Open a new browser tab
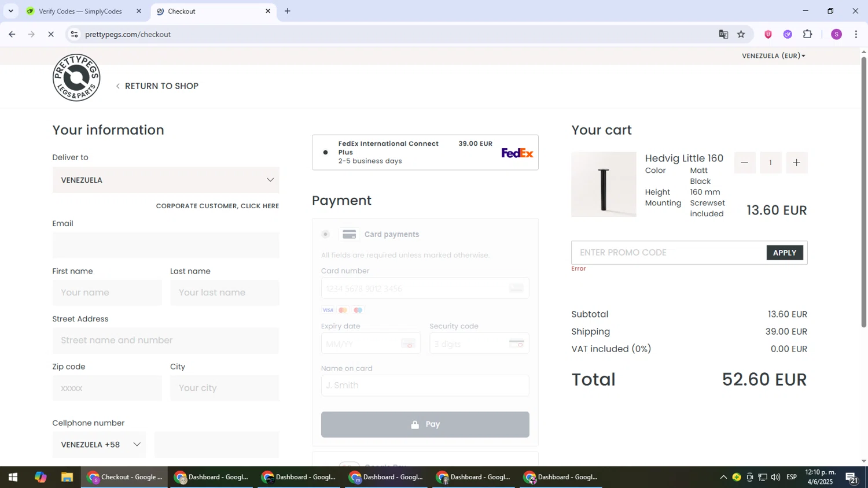 pos(287,11)
